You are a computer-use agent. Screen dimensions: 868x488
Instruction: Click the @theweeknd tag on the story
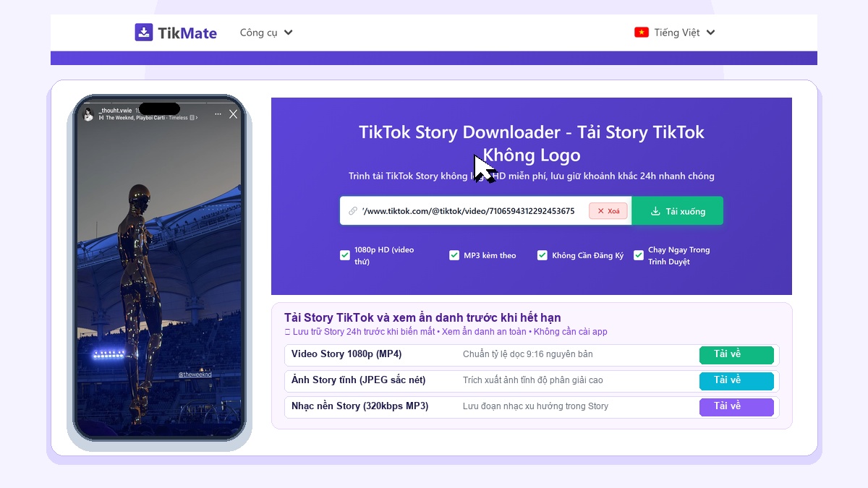click(195, 374)
